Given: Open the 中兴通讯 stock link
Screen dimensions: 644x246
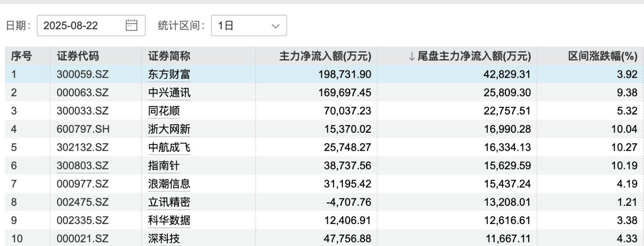Looking at the screenshot, I should point(169,93).
